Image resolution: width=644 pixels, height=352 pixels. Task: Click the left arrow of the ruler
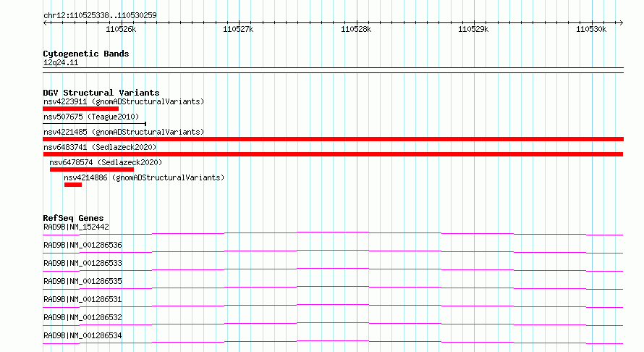tap(45, 22)
